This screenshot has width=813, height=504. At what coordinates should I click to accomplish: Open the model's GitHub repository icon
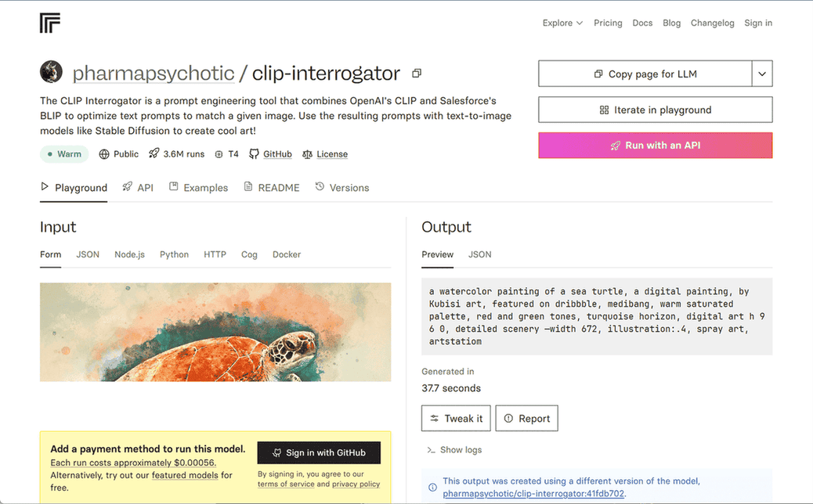255,153
